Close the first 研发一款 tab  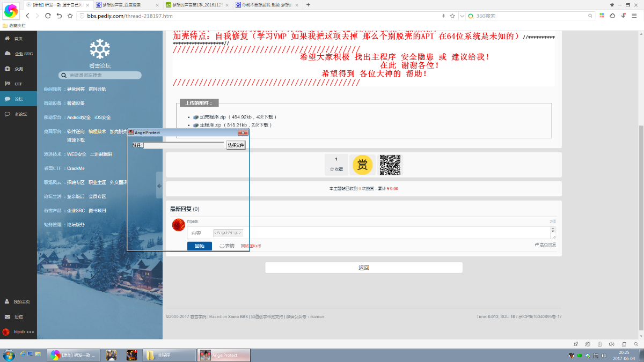tap(87, 4)
